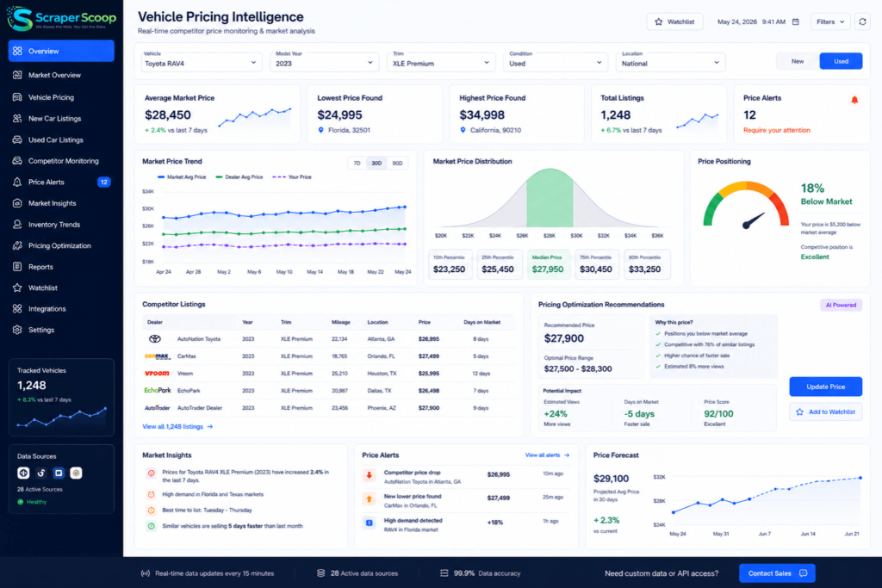
Task: Click the red price drop arrow icon
Action: 369,475
